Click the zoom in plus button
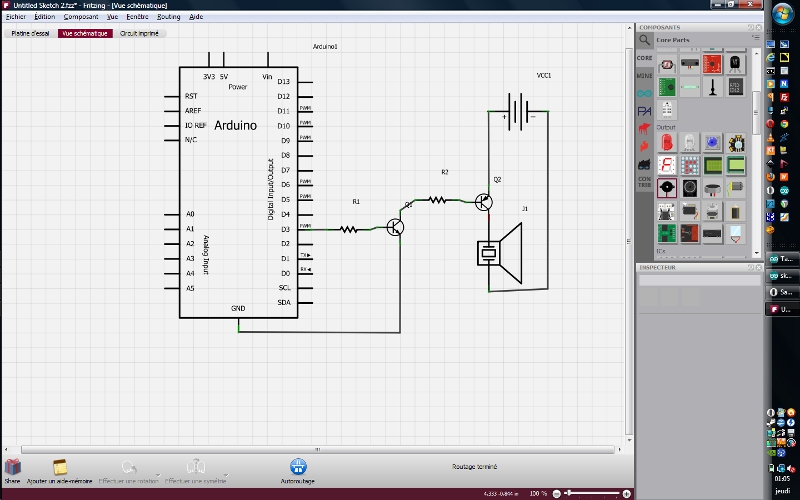800x500 pixels. pyautogui.click(x=627, y=493)
